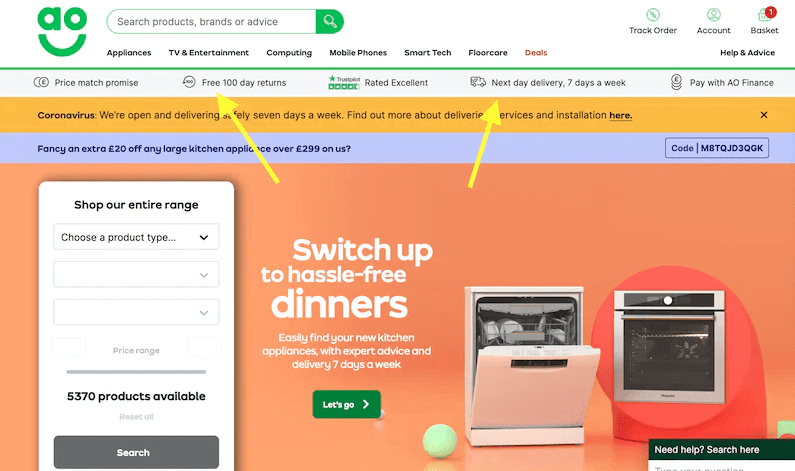
Task: Open the second empty filter dropdown
Action: [x=136, y=274]
